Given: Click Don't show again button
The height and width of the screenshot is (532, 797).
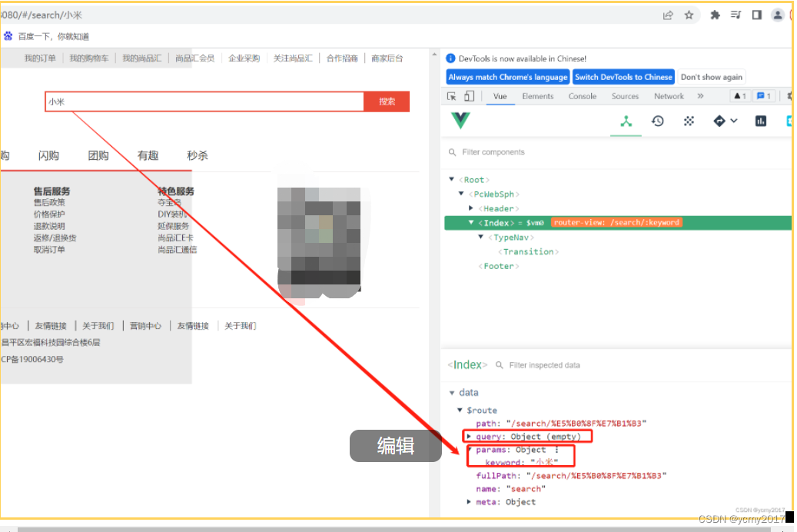Looking at the screenshot, I should 712,77.
